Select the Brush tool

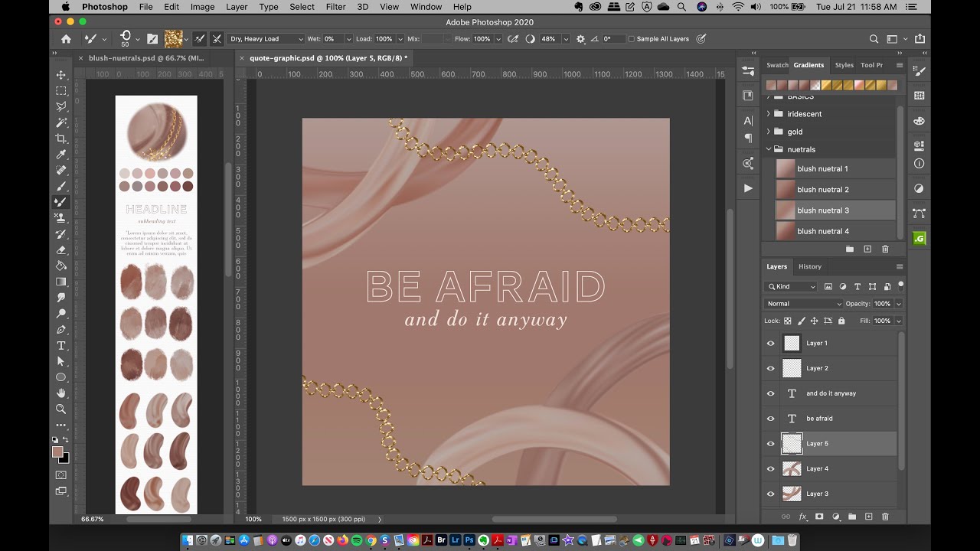pyautogui.click(x=61, y=186)
